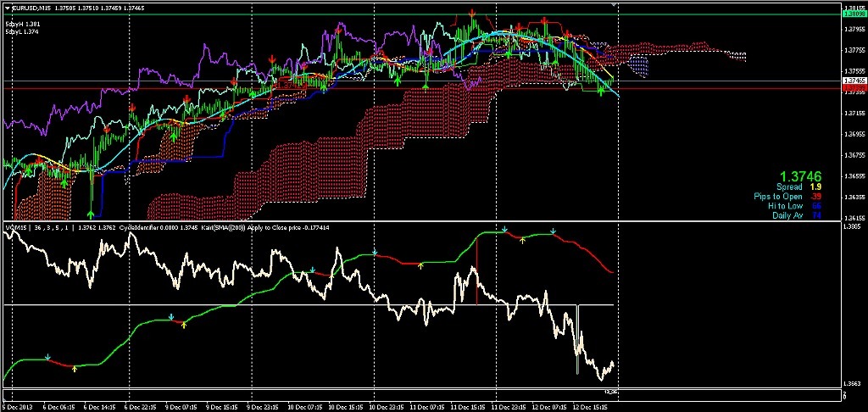Click the 1.36355 price axis label
Screen dimensions: 868x412
point(854,198)
